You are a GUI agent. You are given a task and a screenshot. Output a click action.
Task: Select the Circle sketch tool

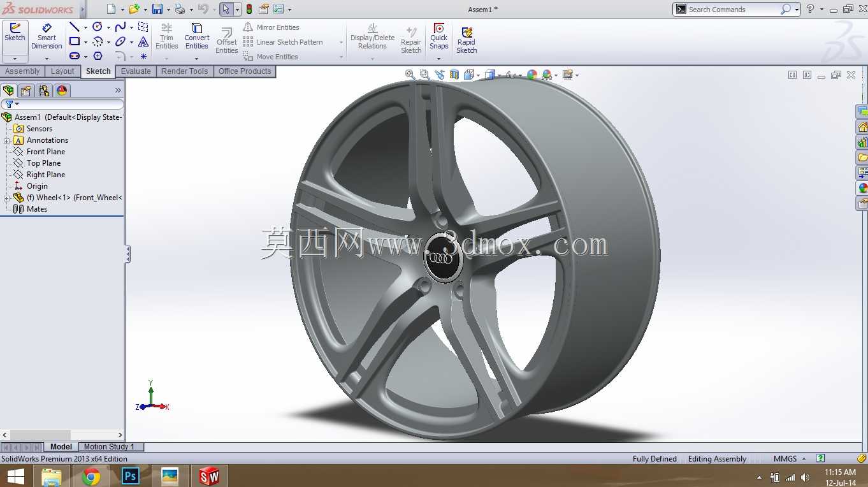pyautogui.click(x=98, y=27)
